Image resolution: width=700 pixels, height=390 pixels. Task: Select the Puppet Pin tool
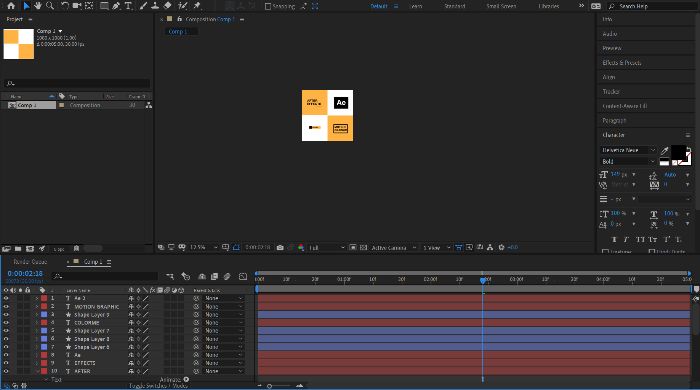(x=197, y=6)
